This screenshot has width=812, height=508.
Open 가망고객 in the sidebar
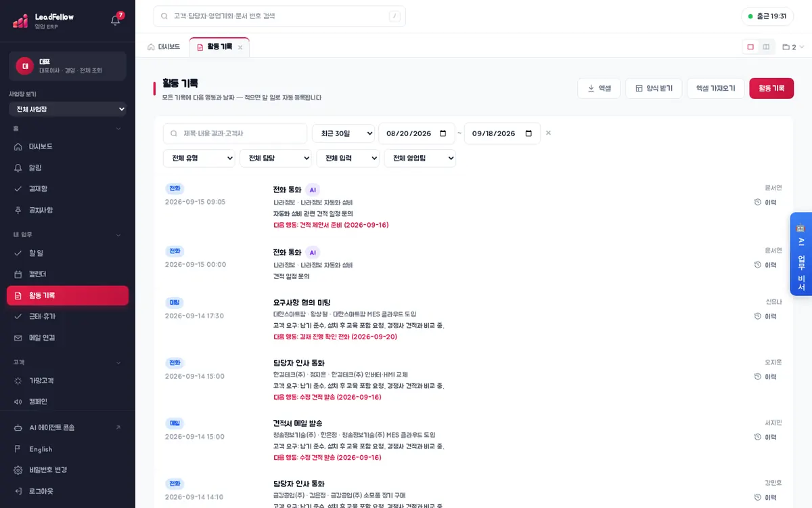[x=68, y=381]
